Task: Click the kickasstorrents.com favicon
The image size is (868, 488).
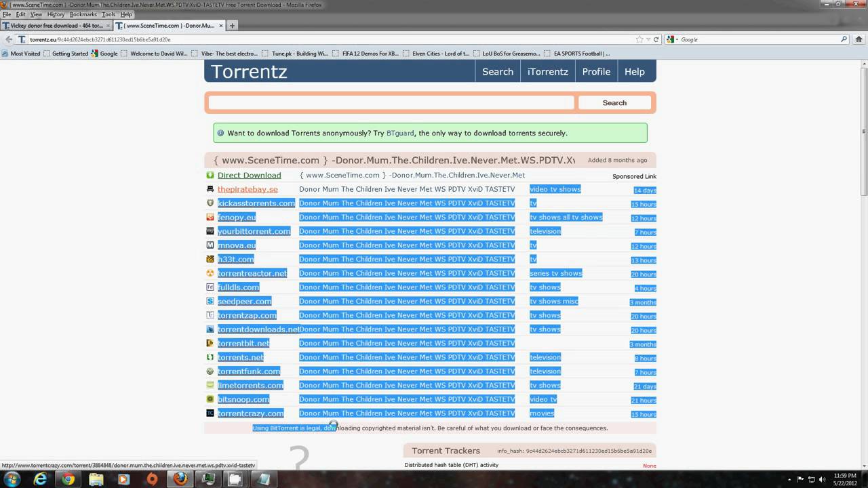Action: click(x=210, y=203)
